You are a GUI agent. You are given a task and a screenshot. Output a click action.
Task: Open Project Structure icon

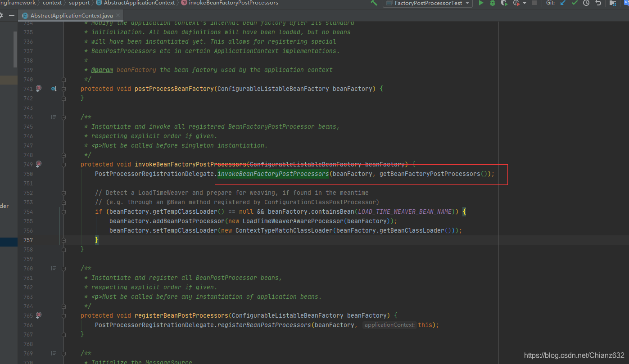click(x=613, y=3)
